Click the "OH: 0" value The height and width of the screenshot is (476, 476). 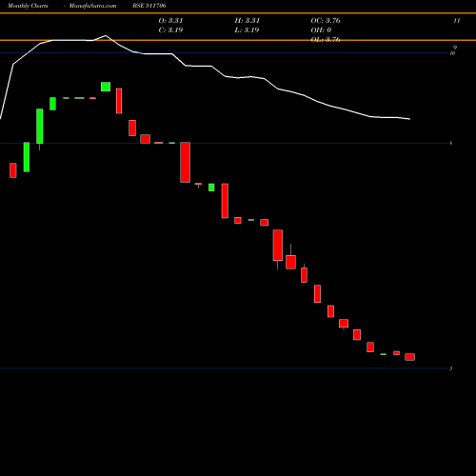click(x=321, y=30)
